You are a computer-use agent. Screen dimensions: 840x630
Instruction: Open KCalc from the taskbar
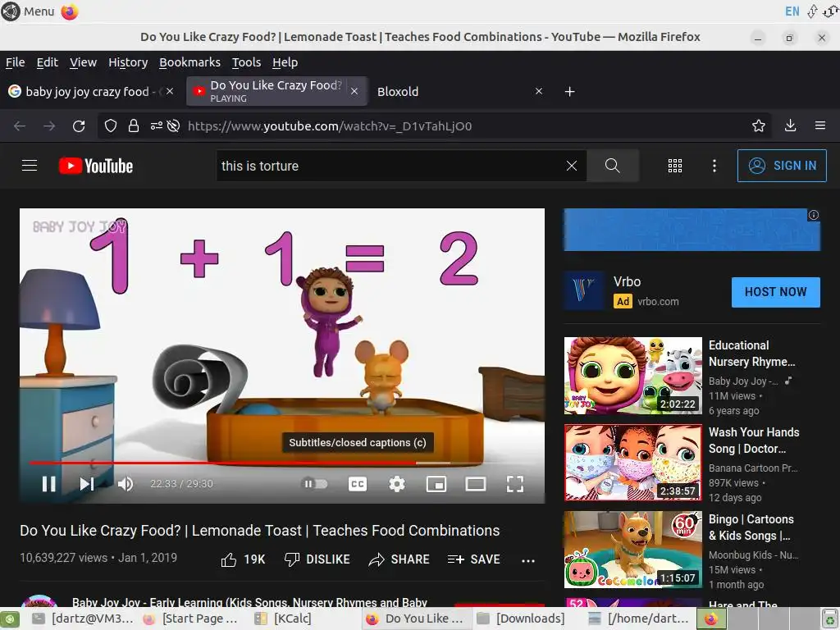pyautogui.click(x=283, y=619)
